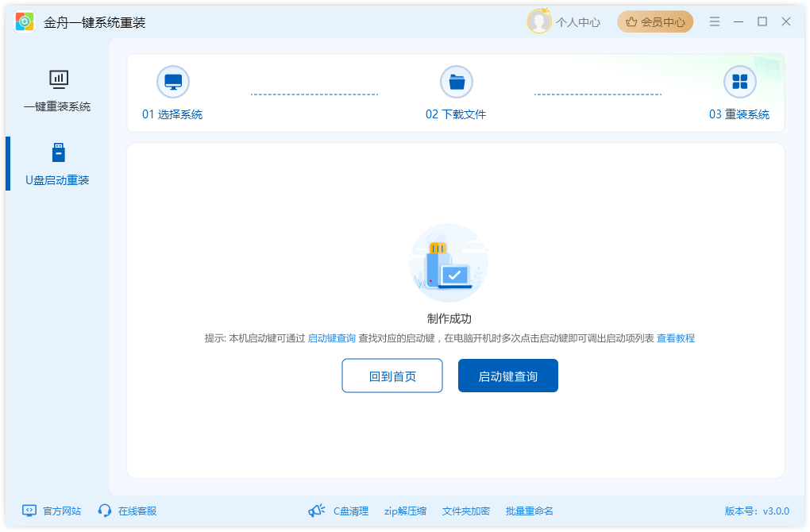Open 个人中心

tap(578, 22)
